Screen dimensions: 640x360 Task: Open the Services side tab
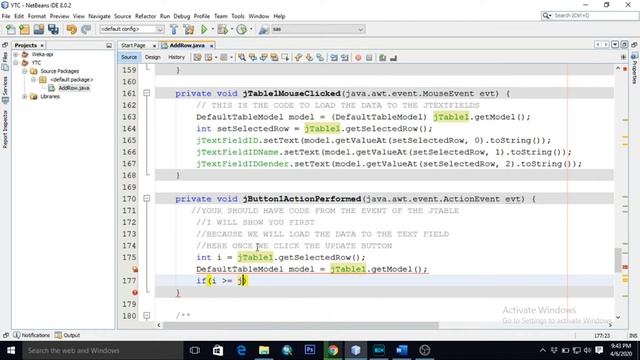pyautogui.click(x=5, y=89)
